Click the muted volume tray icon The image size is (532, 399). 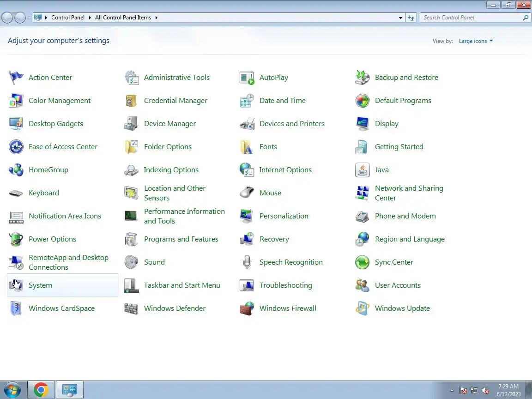485,391
